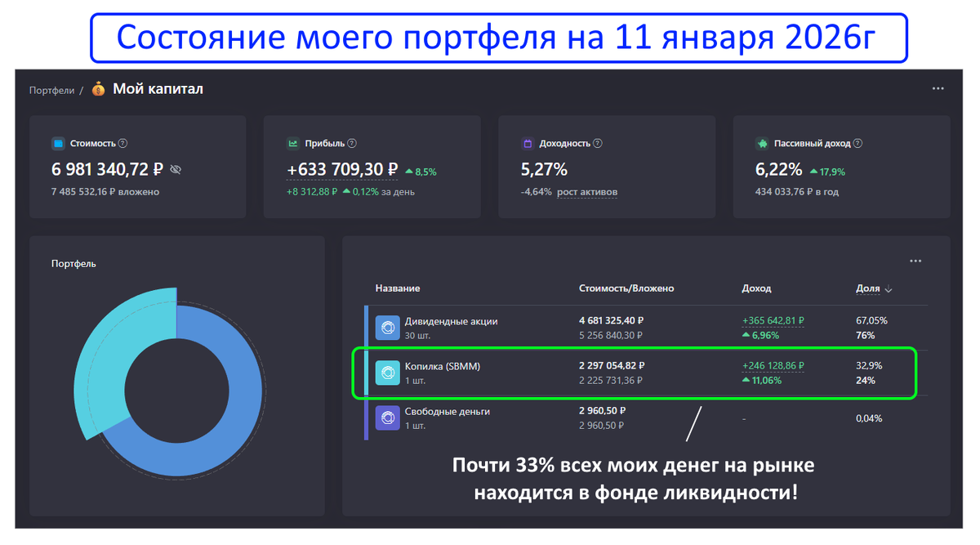Click the +365 642,81 ₽ income value
Screen dimensions: 980x545
pyautogui.click(x=773, y=321)
